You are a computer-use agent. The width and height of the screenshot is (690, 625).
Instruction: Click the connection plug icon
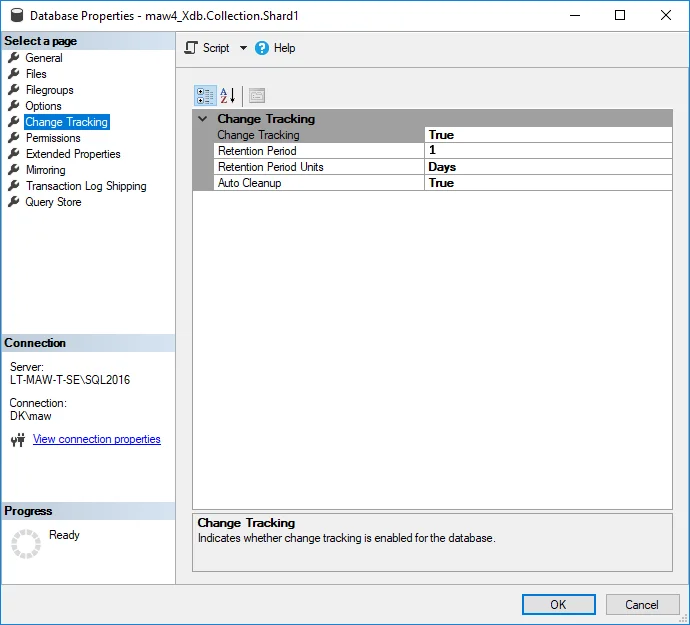(x=18, y=440)
